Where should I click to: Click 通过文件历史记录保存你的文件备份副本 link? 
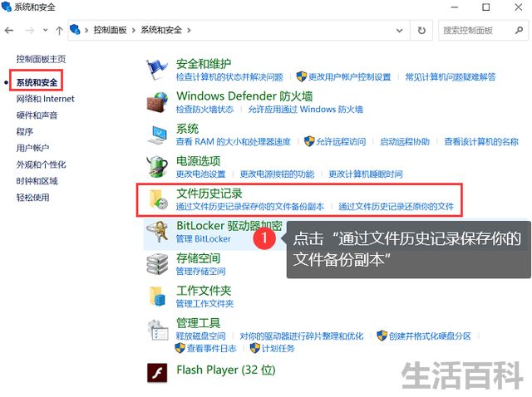(249, 207)
